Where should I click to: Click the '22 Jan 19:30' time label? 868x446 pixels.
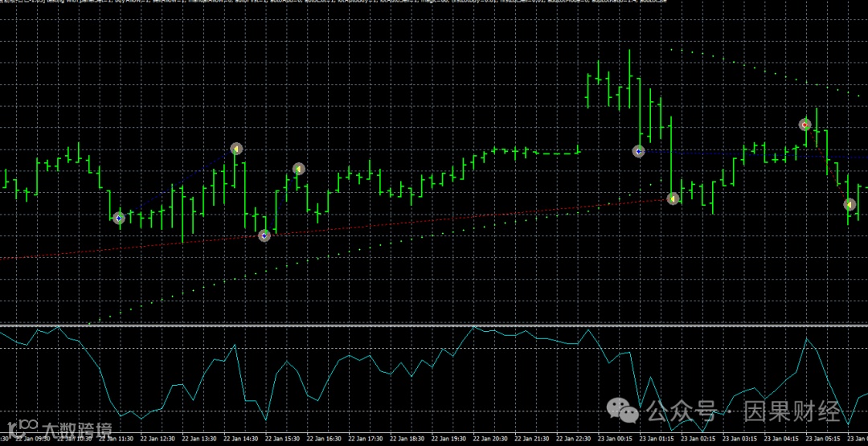tap(449, 439)
